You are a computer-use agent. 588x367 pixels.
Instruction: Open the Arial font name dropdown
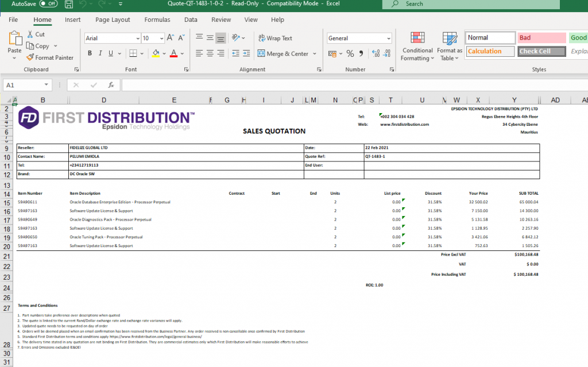pyautogui.click(x=138, y=38)
